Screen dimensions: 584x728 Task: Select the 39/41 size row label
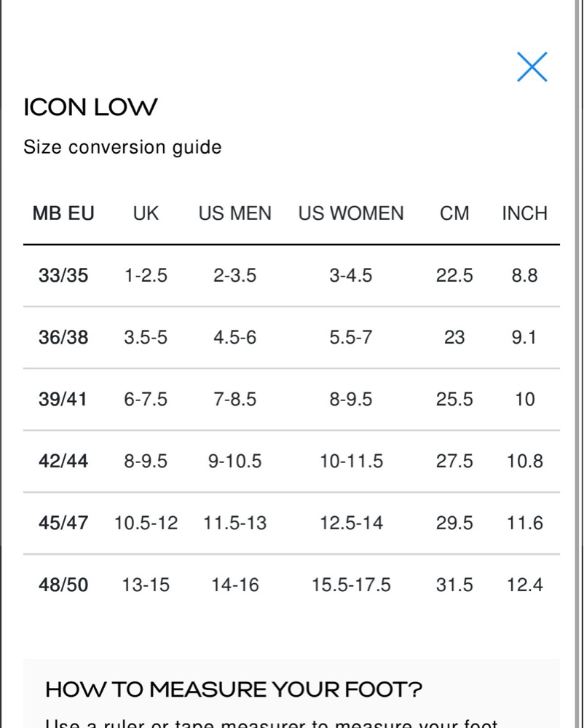click(63, 400)
